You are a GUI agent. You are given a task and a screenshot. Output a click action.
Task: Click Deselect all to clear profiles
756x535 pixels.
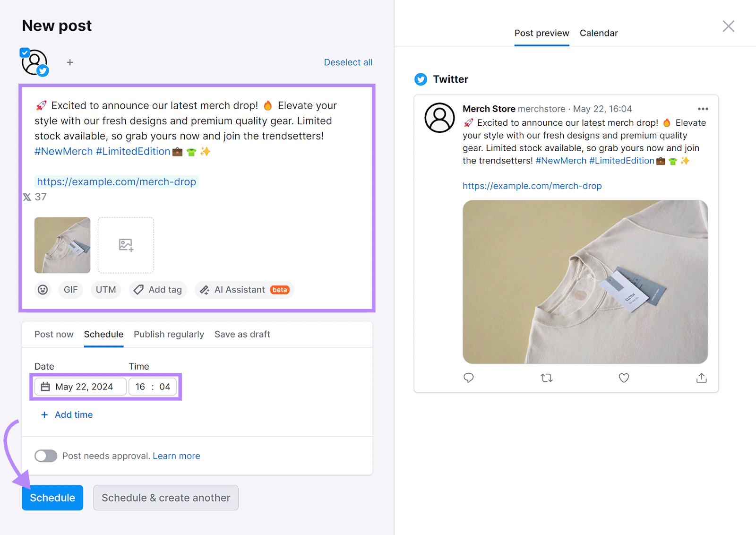(348, 62)
